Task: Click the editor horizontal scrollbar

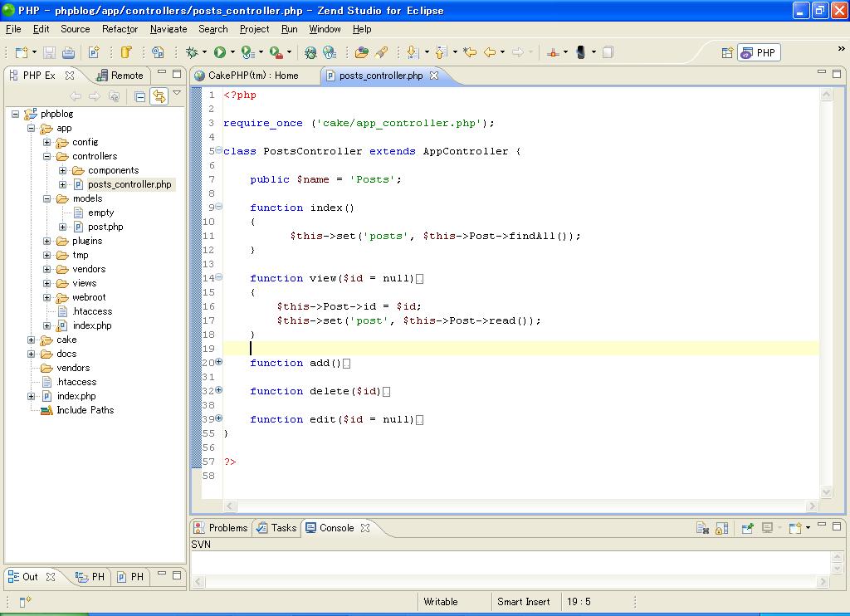Action: point(521,506)
